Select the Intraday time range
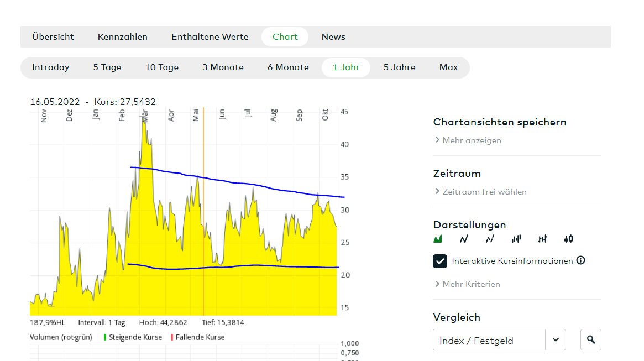Screen dimensions: 644x361 click(x=51, y=67)
